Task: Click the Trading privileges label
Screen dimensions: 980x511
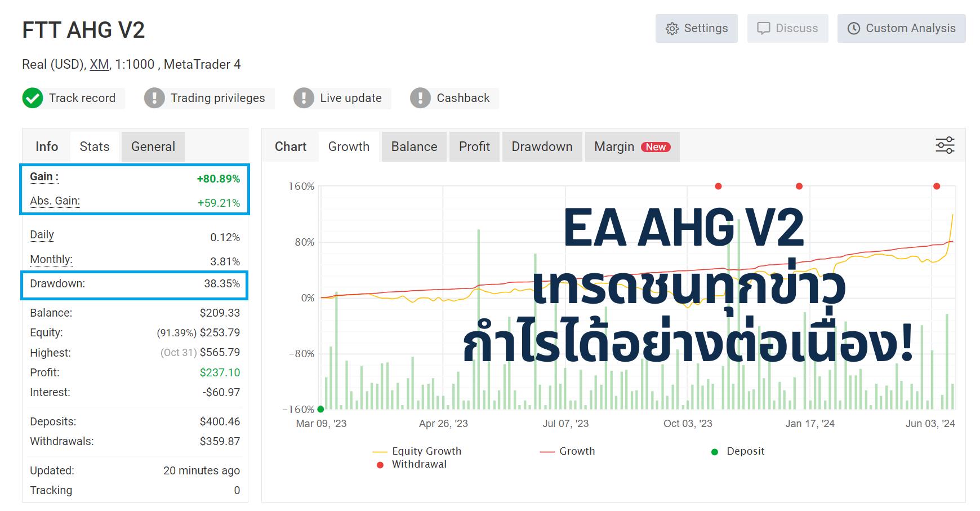Action: pos(218,98)
